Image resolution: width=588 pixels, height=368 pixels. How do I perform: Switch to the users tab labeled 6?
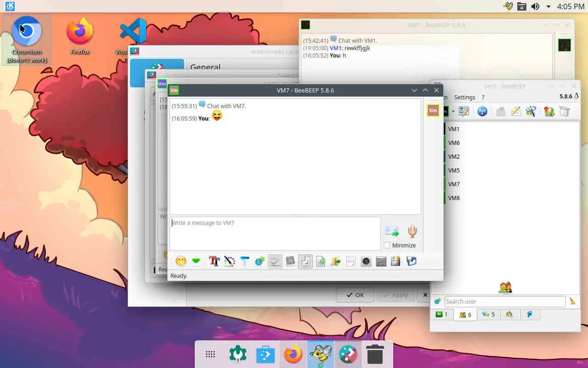465,315
